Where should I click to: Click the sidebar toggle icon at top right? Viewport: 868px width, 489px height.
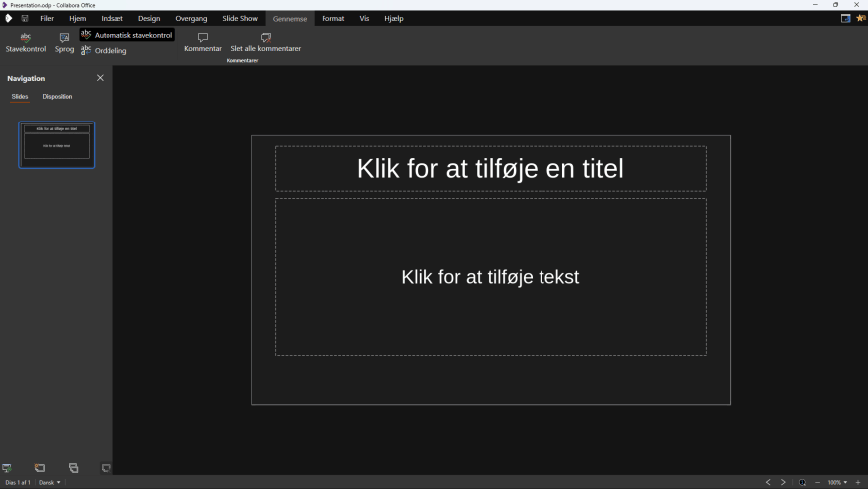click(845, 18)
